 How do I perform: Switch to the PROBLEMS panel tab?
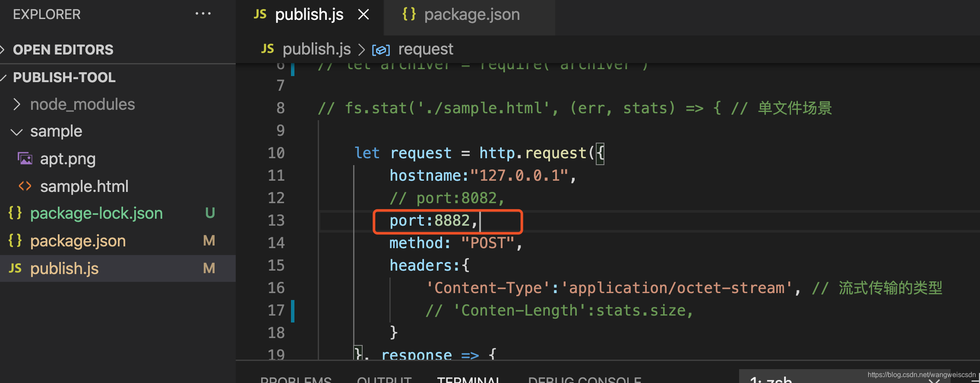pyautogui.click(x=296, y=380)
